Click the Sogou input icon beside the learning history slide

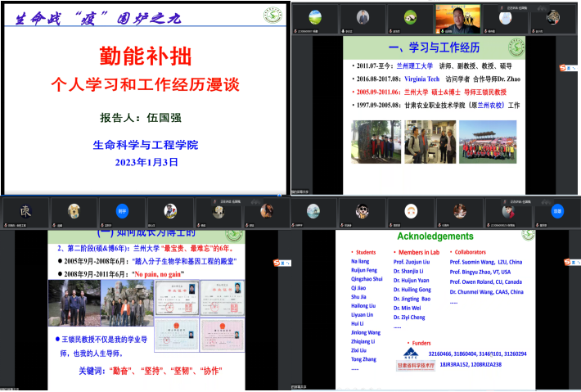click(x=567, y=67)
